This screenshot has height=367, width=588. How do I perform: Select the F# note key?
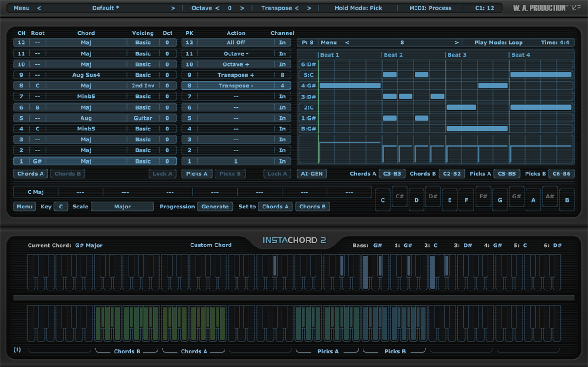pyautogui.click(x=483, y=197)
